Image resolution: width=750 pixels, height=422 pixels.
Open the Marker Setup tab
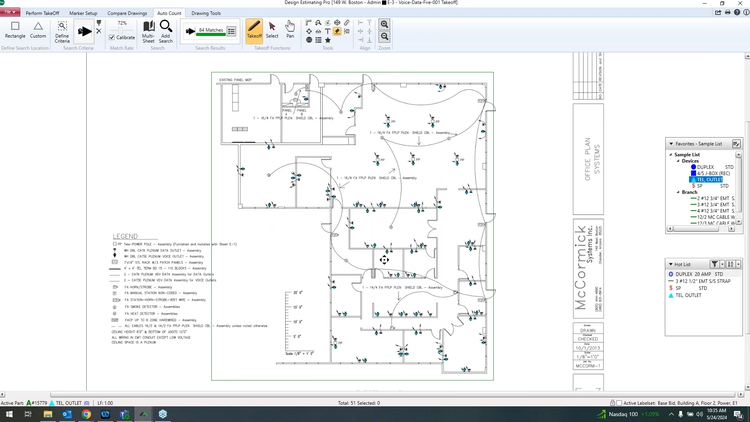click(83, 13)
